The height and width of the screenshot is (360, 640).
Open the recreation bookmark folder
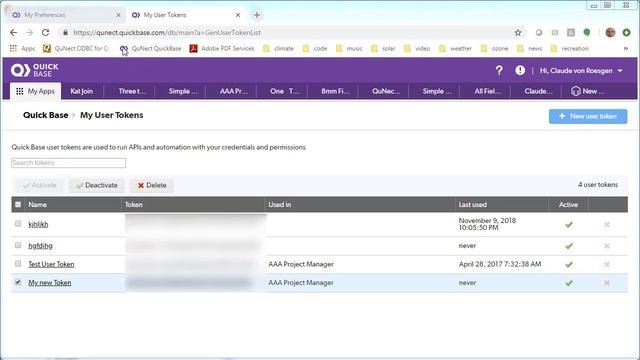(570, 48)
